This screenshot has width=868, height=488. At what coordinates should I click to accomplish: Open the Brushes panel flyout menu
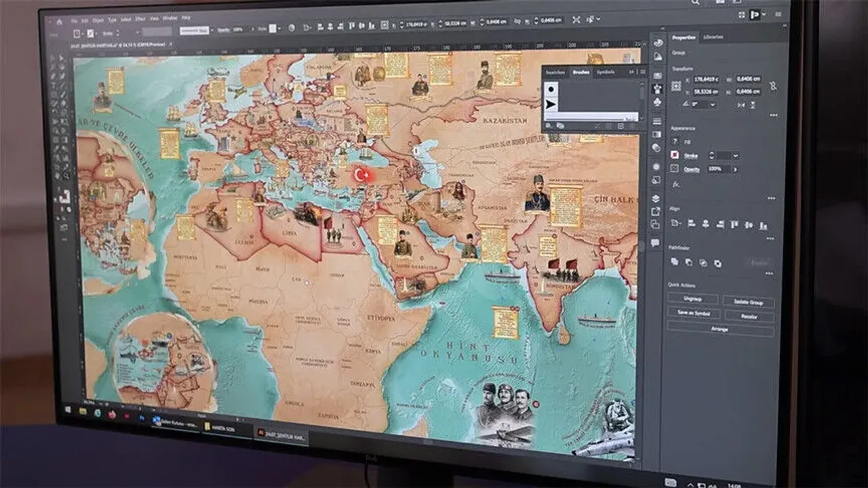tap(643, 72)
